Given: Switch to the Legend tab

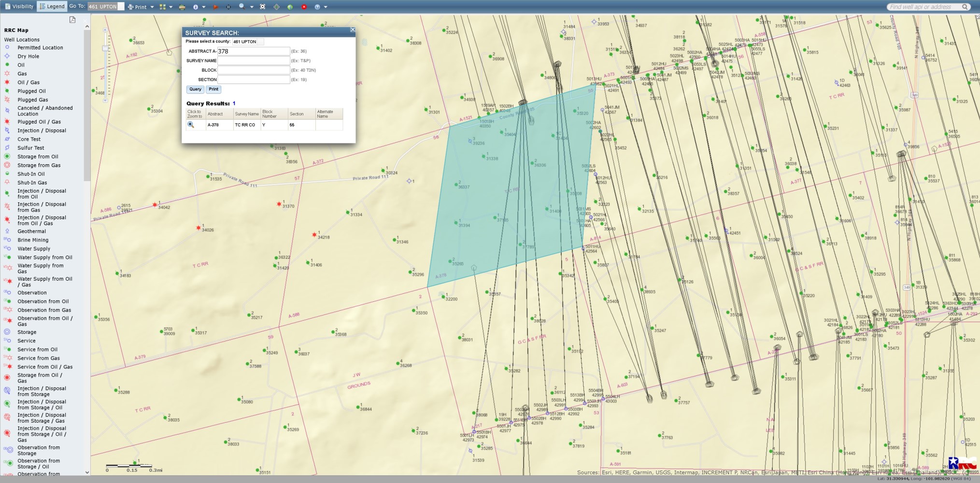Looking at the screenshot, I should (x=52, y=6).
